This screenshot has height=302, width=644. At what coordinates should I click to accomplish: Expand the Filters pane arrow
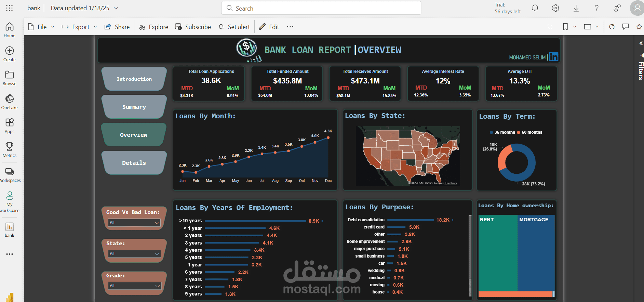click(641, 43)
